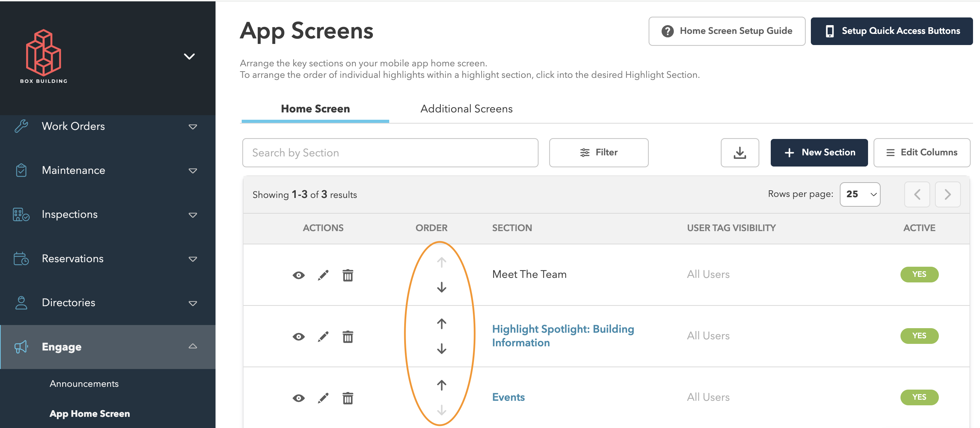Click the USER TAG VISIBILITY column header
Viewport: 980px width, 428px height.
click(731, 228)
